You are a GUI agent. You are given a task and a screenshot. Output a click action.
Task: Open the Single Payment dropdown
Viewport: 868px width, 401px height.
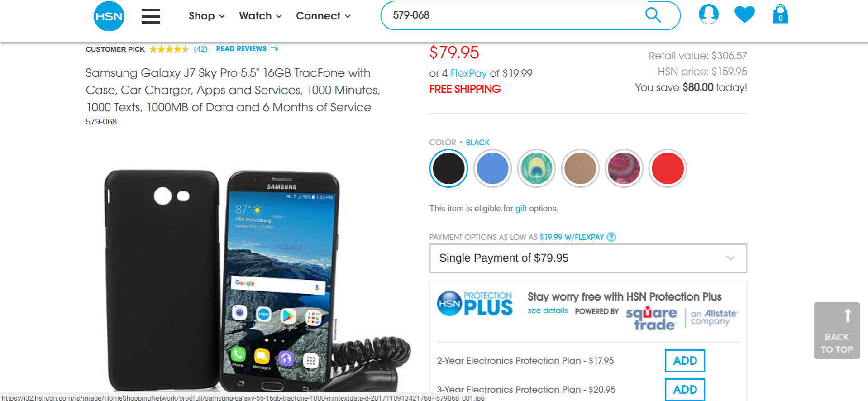588,258
